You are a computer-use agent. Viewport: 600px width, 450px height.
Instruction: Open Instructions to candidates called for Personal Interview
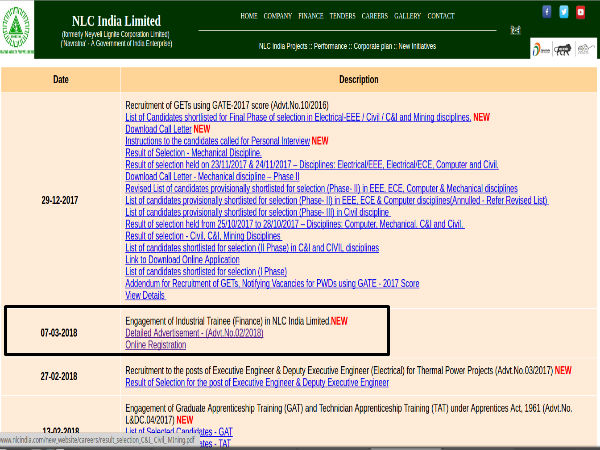click(217, 141)
